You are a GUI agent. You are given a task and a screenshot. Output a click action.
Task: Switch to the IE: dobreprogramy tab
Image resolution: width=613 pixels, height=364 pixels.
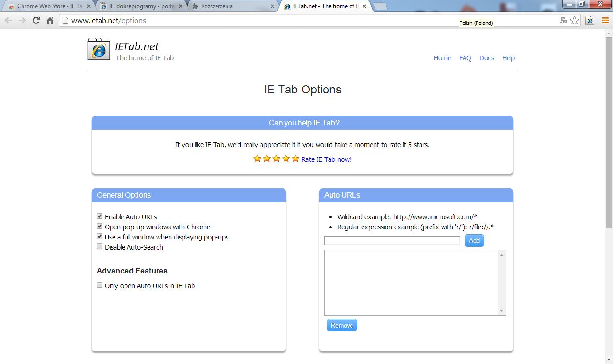(x=140, y=7)
